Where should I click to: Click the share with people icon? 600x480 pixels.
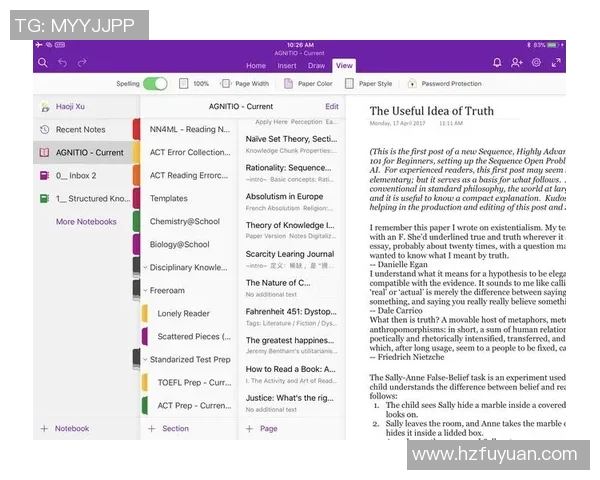(517, 62)
